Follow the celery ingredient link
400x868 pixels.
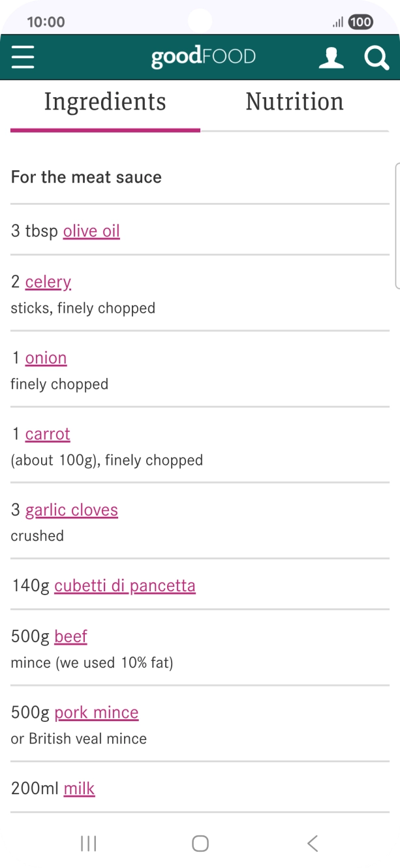click(48, 282)
